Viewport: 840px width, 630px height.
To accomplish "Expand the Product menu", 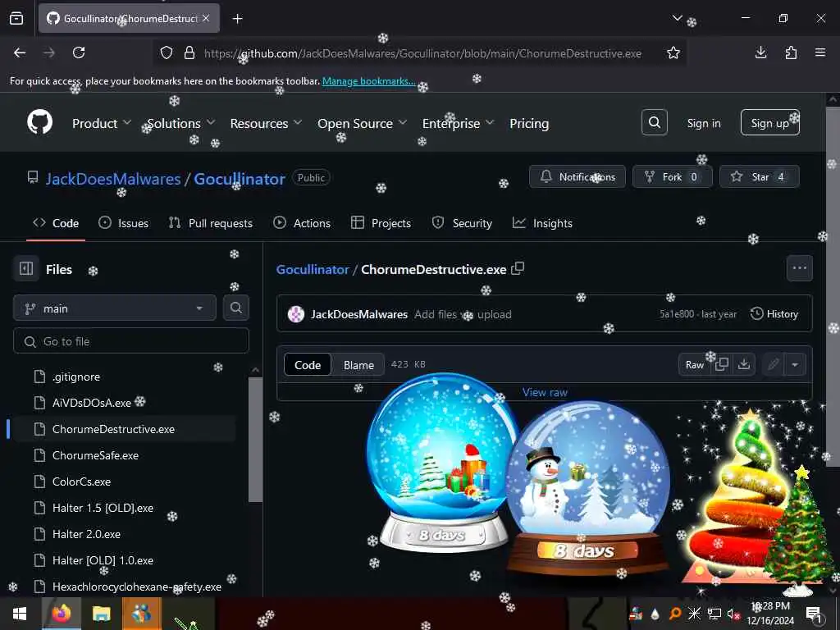I will click(x=101, y=123).
